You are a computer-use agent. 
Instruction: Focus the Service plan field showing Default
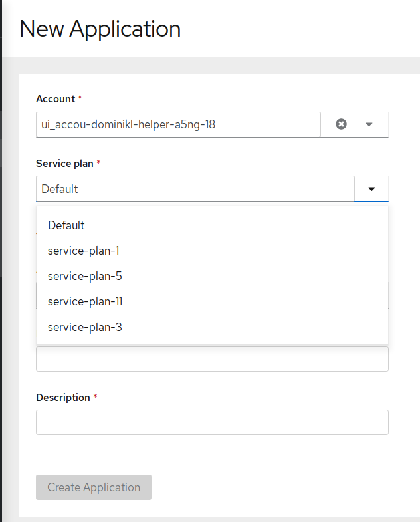click(195, 189)
